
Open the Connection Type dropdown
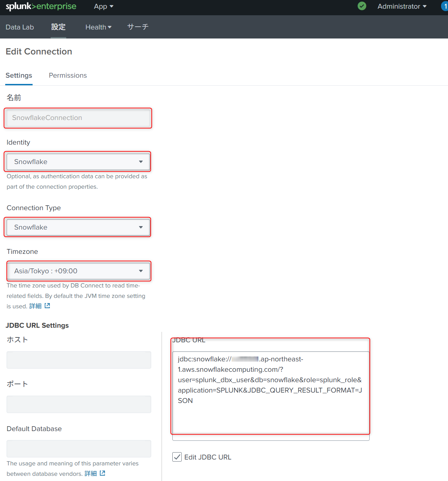[78, 227]
